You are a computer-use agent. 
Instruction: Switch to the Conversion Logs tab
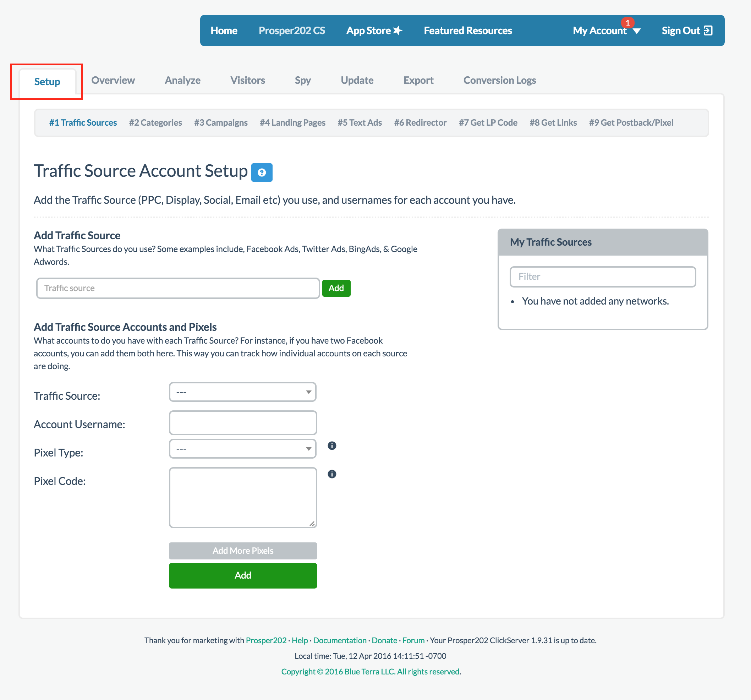click(499, 80)
